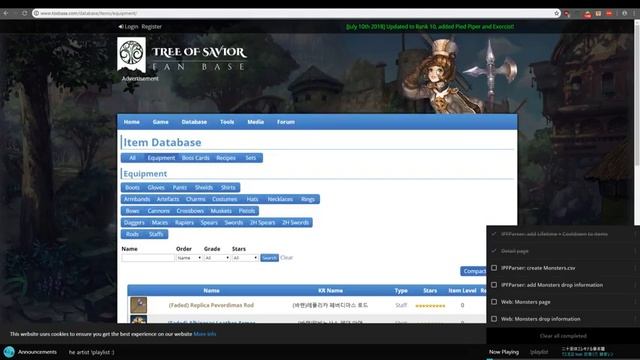Screen dimensions: 640x360
Task: Tick 'IPFParser: add Monsters drop information' checkbox
Action: coord(494,285)
